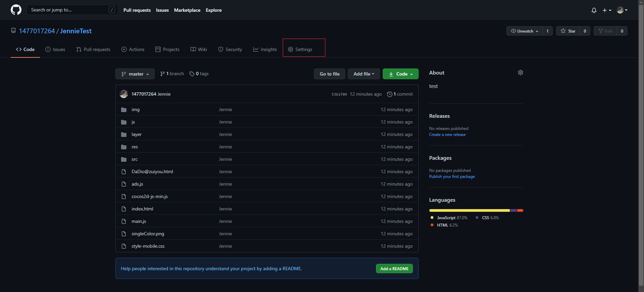Open the plus create-new dropdown
The height and width of the screenshot is (292, 644).
607,10
